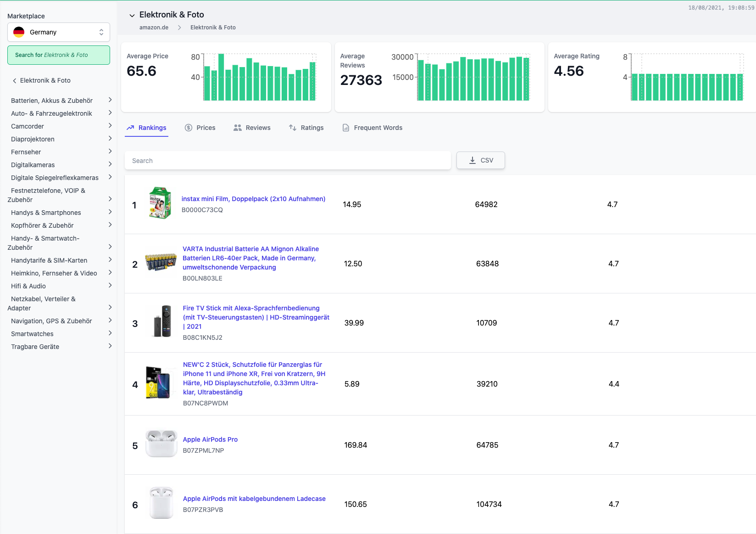Click Fire TV Stick product thumbnail
756x534 pixels.
[162, 321]
